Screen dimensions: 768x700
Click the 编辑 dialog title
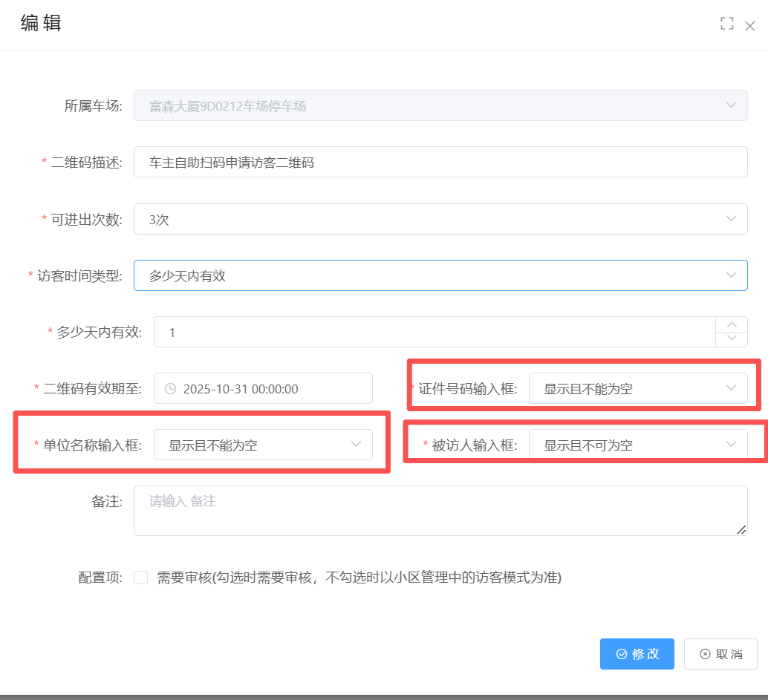coord(41,23)
